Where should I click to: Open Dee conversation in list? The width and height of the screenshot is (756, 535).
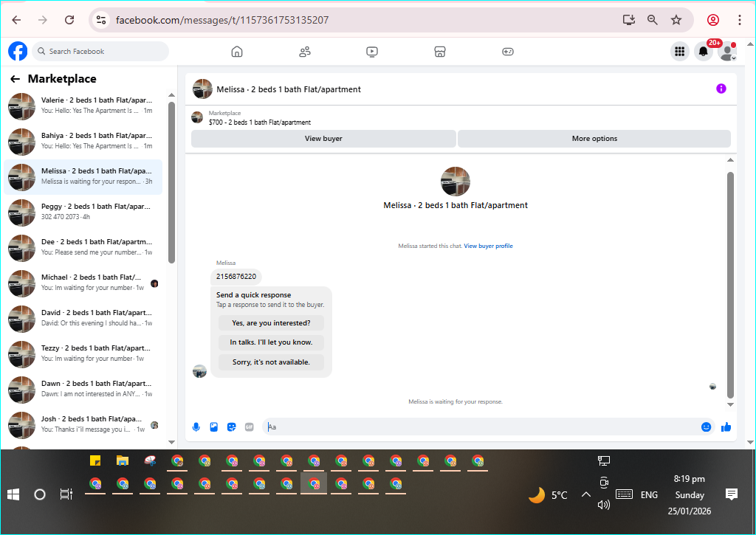pos(83,248)
